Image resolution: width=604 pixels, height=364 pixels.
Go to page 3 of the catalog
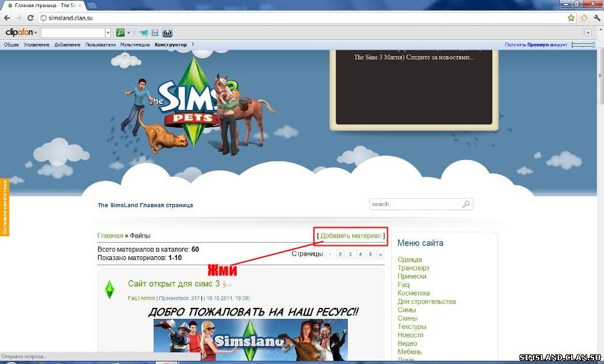350,254
